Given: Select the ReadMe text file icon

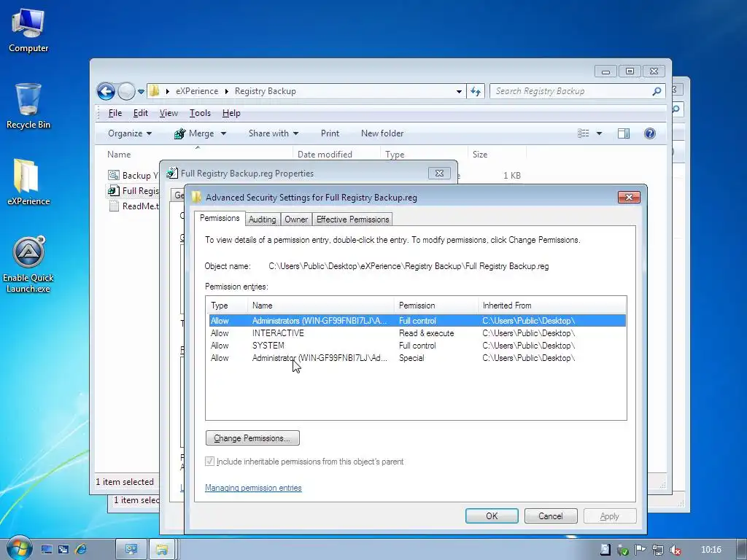Looking at the screenshot, I should tap(113, 206).
